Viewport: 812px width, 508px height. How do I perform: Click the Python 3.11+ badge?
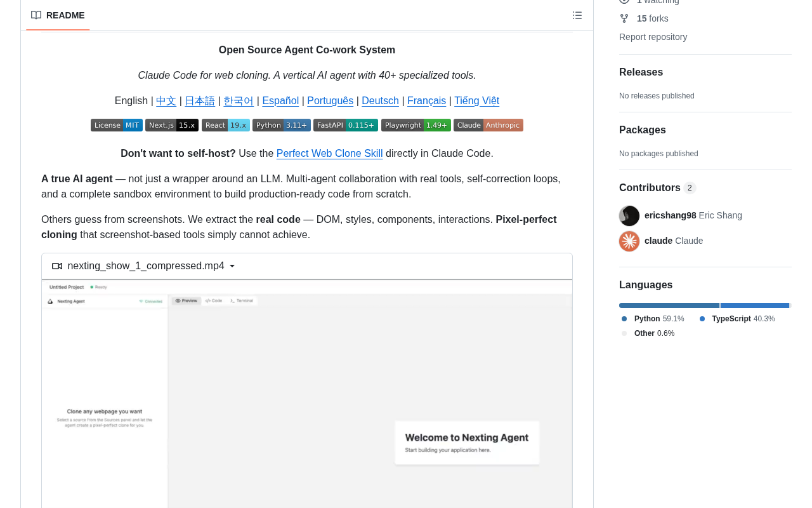(x=282, y=125)
